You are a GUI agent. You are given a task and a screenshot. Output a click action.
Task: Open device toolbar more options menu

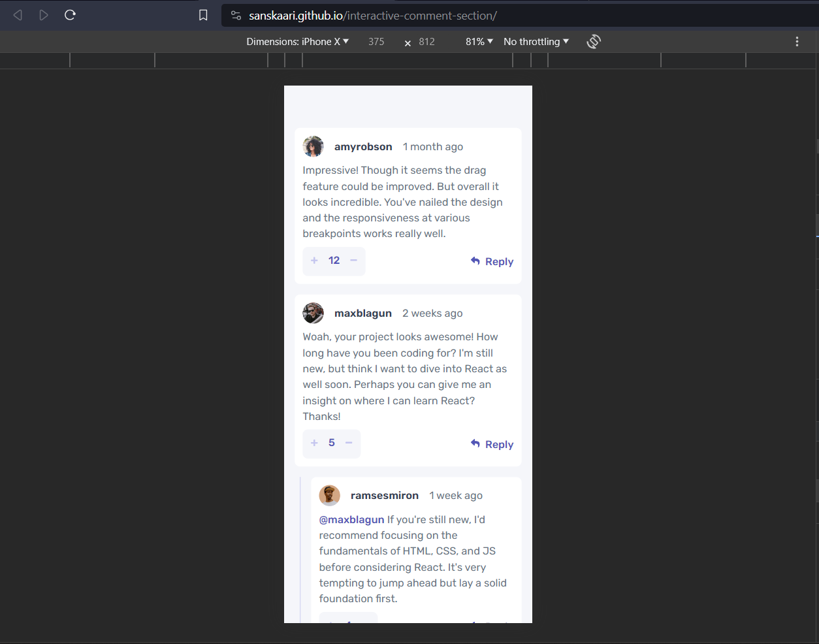797,42
